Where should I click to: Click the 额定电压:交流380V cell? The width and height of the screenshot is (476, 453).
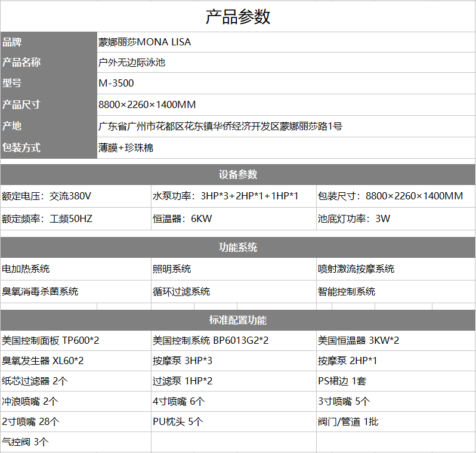pyautogui.click(x=47, y=196)
